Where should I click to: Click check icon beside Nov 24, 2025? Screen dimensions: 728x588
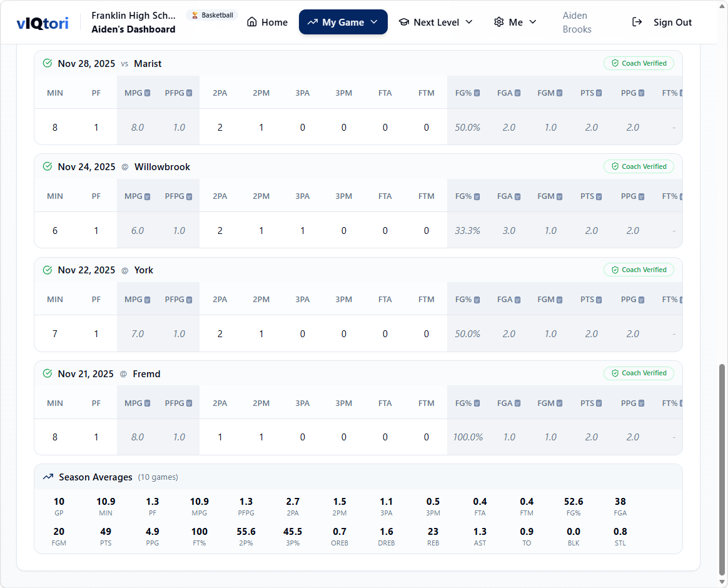(x=48, y=166)
